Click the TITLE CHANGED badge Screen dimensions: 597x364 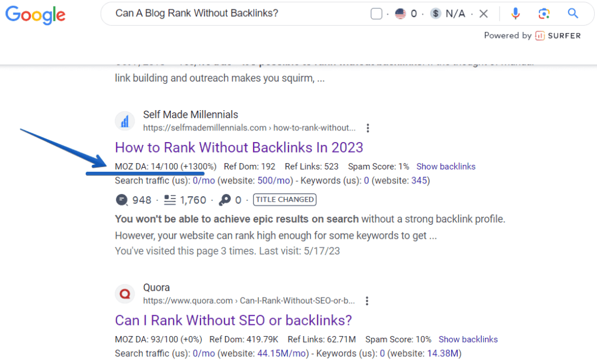click(285, 200)
